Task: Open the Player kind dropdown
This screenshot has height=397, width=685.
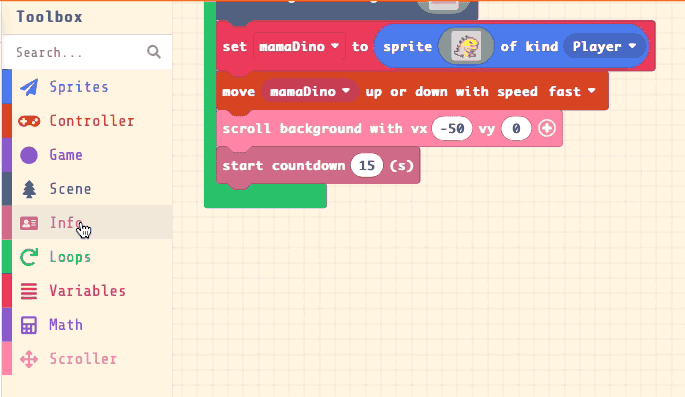Action: pos(604,46)
